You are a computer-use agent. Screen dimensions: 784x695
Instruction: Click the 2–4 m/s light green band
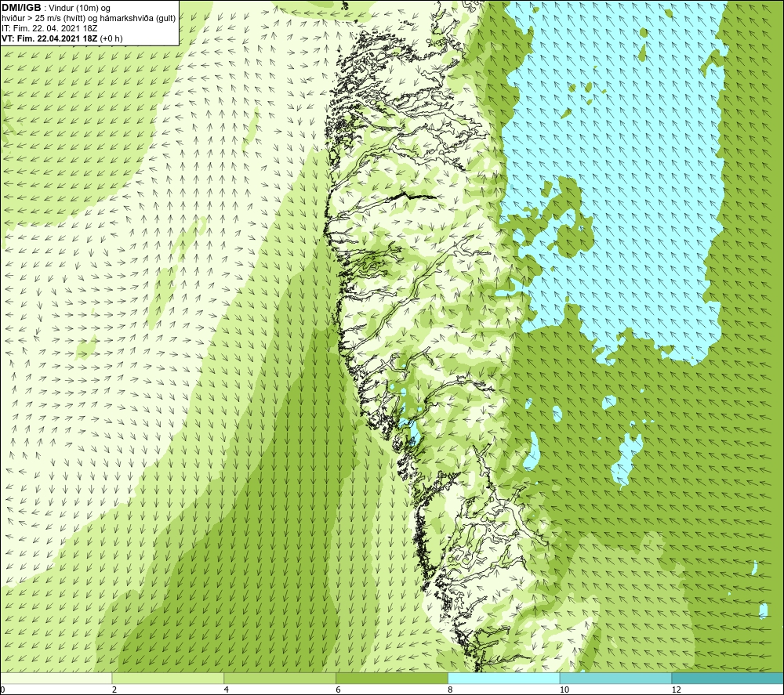(168, 678)
